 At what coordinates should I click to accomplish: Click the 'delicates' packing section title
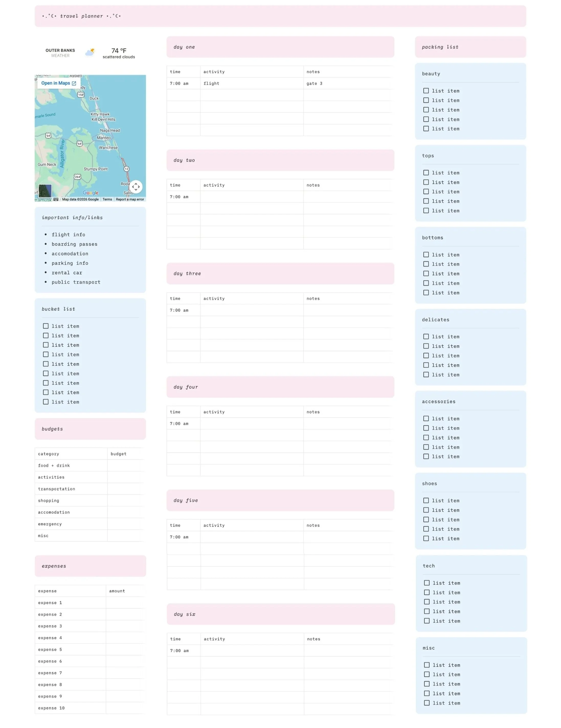point(435,320)
